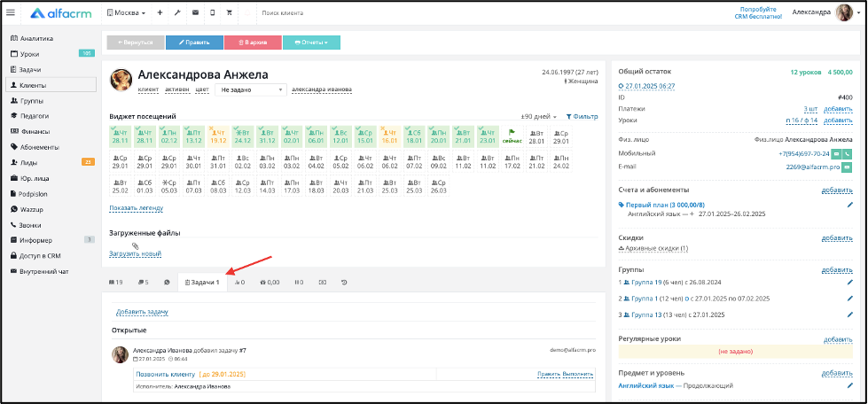Open the Москва branch dropdown

tap(126, 12)
